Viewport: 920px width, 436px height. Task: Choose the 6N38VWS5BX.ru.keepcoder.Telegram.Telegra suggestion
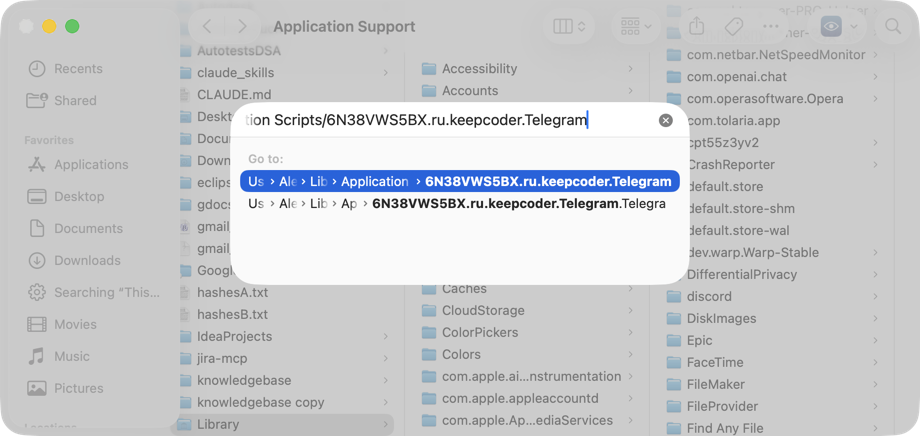[x=460, y=204]
